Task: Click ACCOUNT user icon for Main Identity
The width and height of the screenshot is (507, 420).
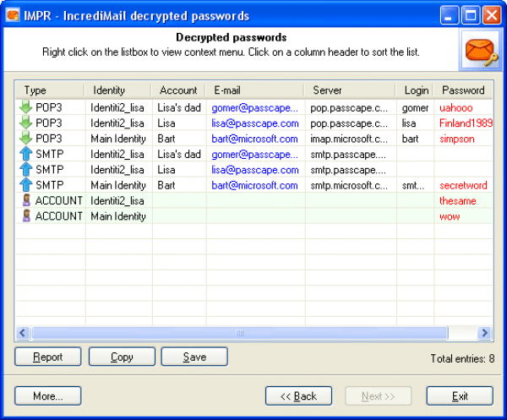Action: click(25, 216)
